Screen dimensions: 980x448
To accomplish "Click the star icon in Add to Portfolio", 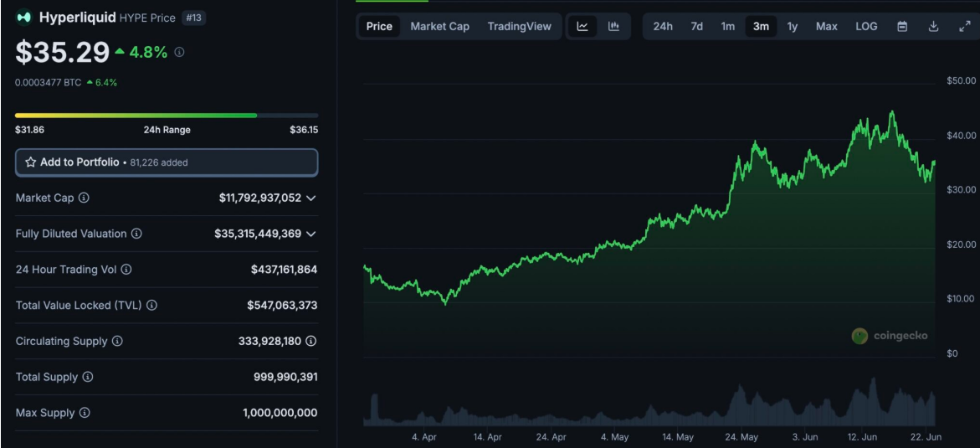I will tap(31, 162).
